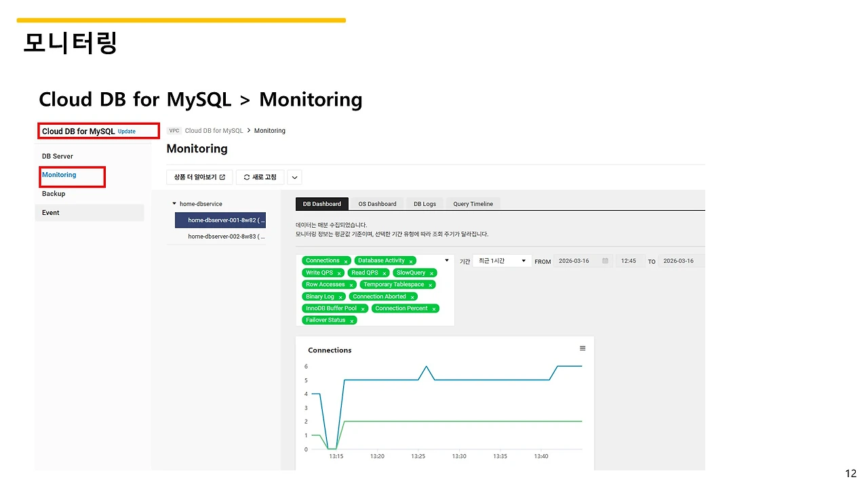Remove the Binary Log metric tag
The image size is (868, 488).
coord(340,297)
